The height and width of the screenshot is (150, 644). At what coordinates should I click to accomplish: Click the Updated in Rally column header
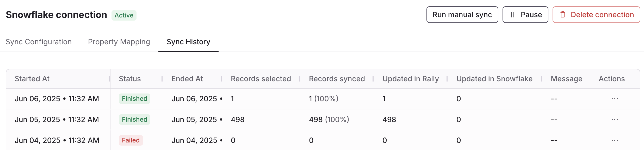pyautogui.click(x=411, y=79)
